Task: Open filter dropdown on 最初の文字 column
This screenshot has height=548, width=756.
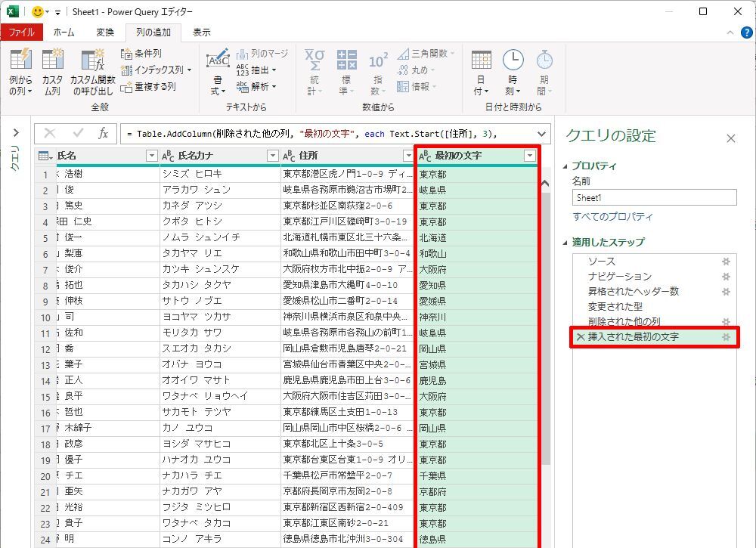Action: coord(529,156)
